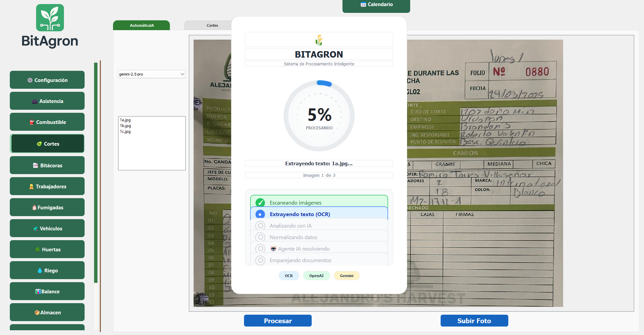
Task: Switch to the AutomáticaIA tab
Action: pos(141,25)
